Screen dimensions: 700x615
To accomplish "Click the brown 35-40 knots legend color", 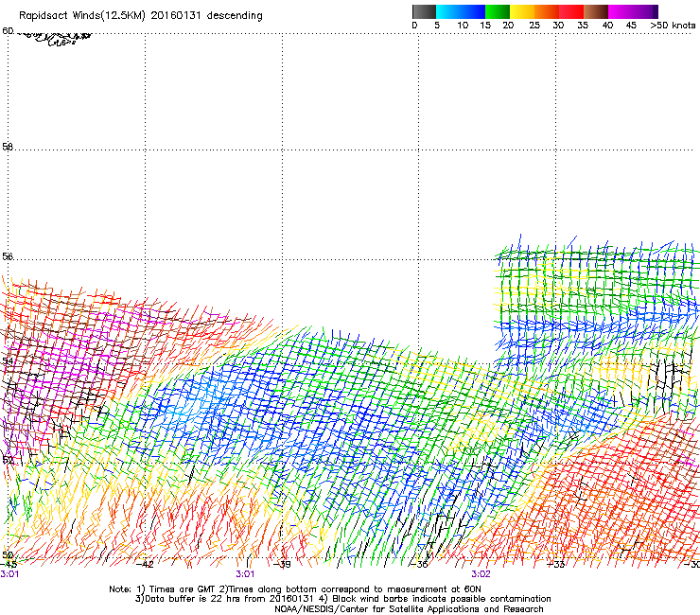I will pos(596,11).
